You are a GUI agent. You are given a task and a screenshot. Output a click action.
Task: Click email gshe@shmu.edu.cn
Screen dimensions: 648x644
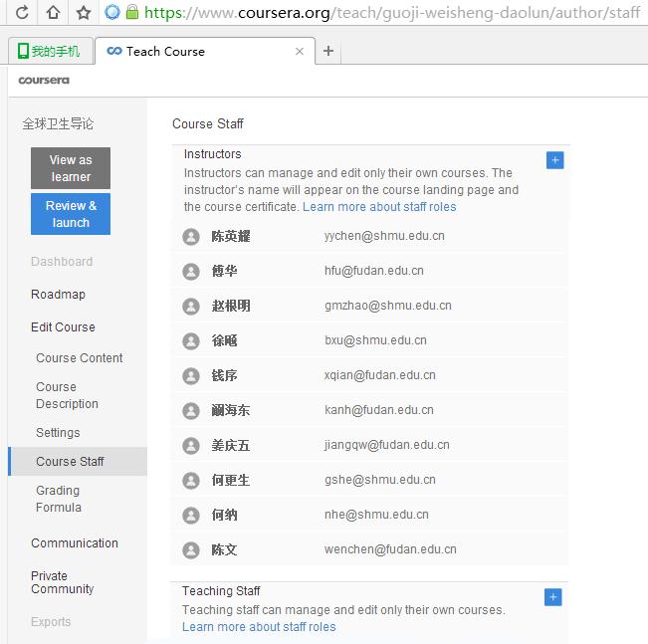[380, 480]
